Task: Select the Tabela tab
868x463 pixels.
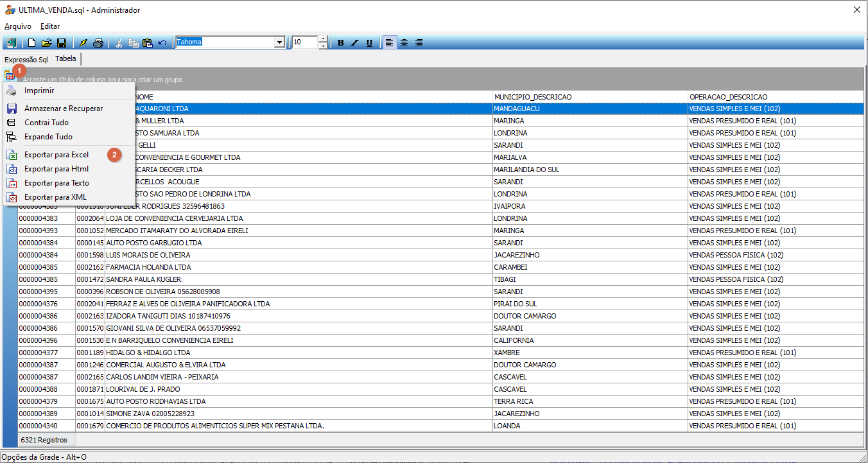Action: (65, 58)
